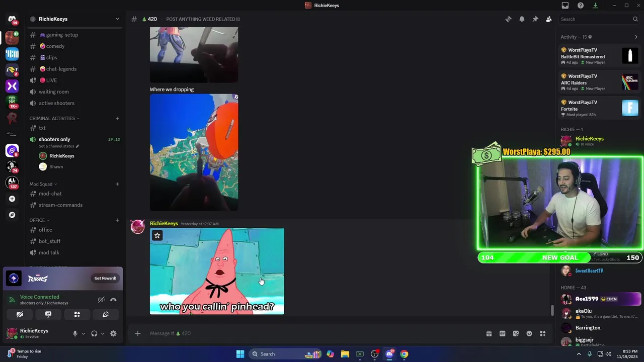This screenshot has height=362, width=644.
Task: Open User Settings gear
Action: click(x=113, y=333)
